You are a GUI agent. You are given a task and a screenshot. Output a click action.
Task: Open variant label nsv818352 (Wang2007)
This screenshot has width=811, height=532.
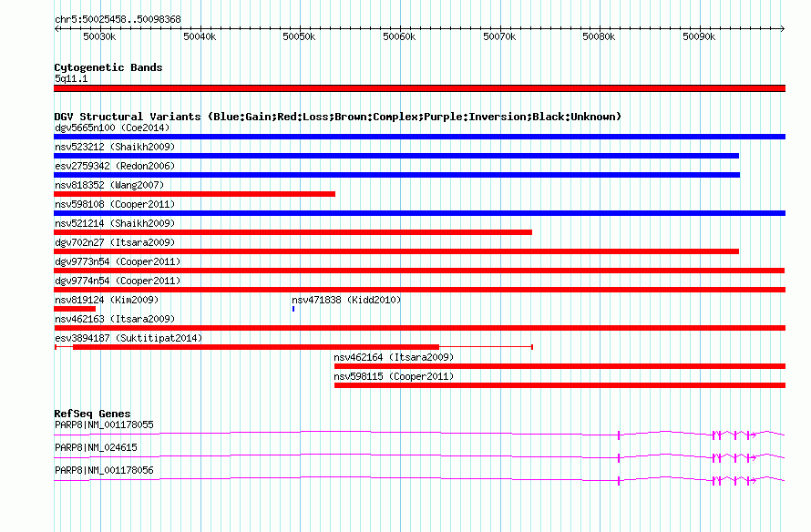(x=109, y=185)
